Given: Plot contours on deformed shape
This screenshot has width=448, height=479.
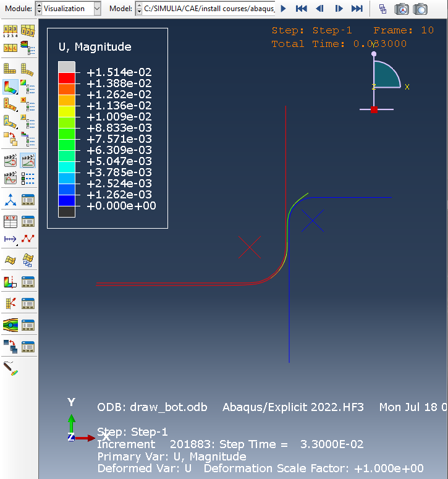Looking at the screenshot, I should tap(11, 87).
